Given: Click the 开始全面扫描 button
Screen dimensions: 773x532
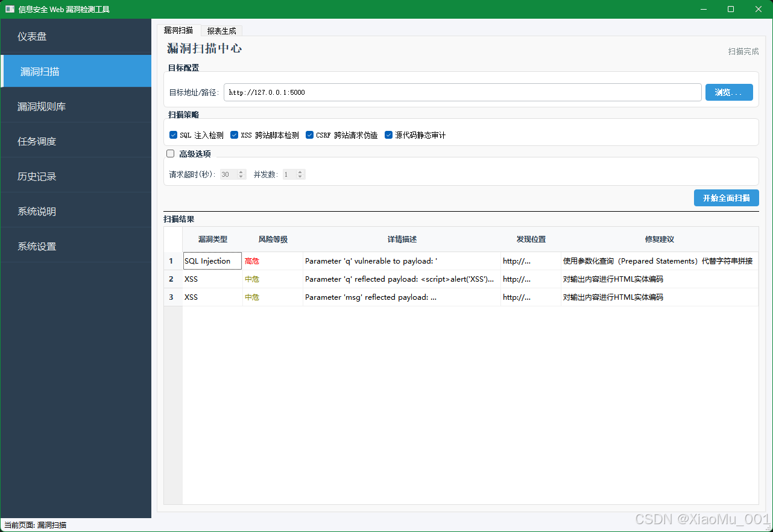Looking at the screenshot, I should click(726, 198).
